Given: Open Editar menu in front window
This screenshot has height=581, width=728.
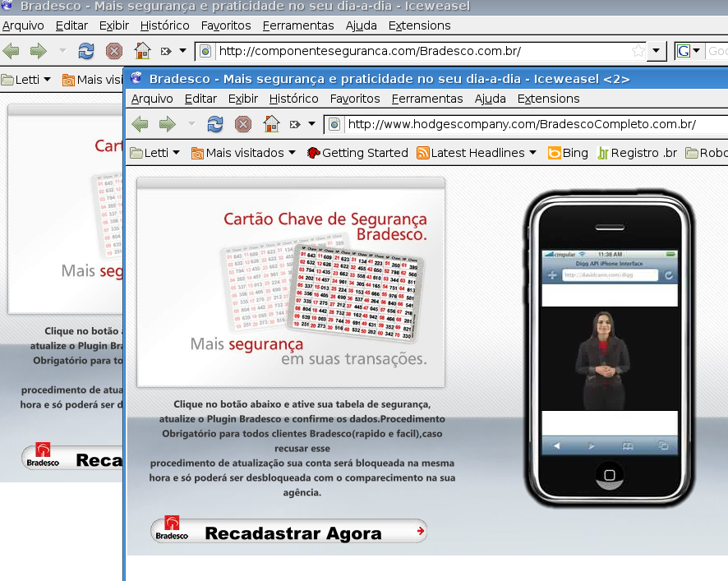Looking at the screenshot, I should pos(200,99).
